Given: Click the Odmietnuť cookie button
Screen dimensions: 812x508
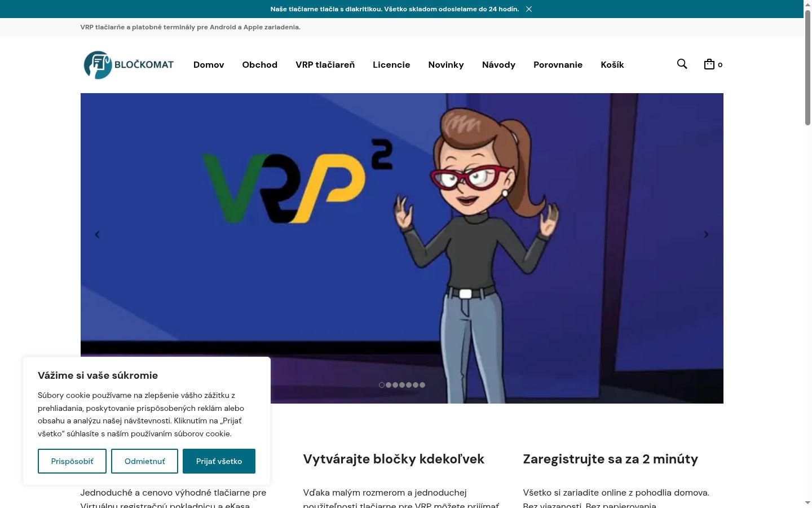Looking at the screenshot, I should point(145,461).
